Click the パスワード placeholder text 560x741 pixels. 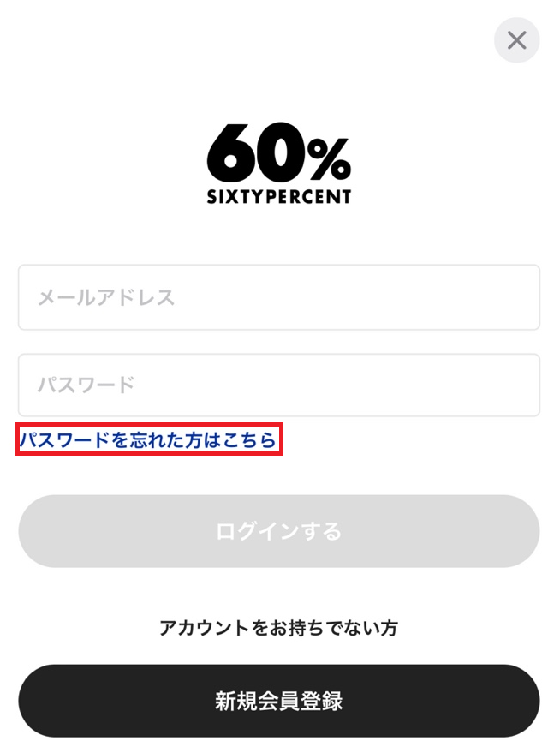tap(86, 385)
